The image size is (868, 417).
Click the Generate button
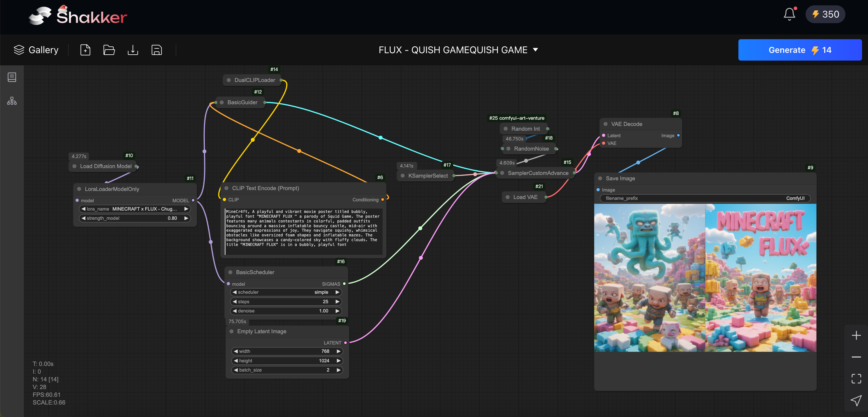800,50
